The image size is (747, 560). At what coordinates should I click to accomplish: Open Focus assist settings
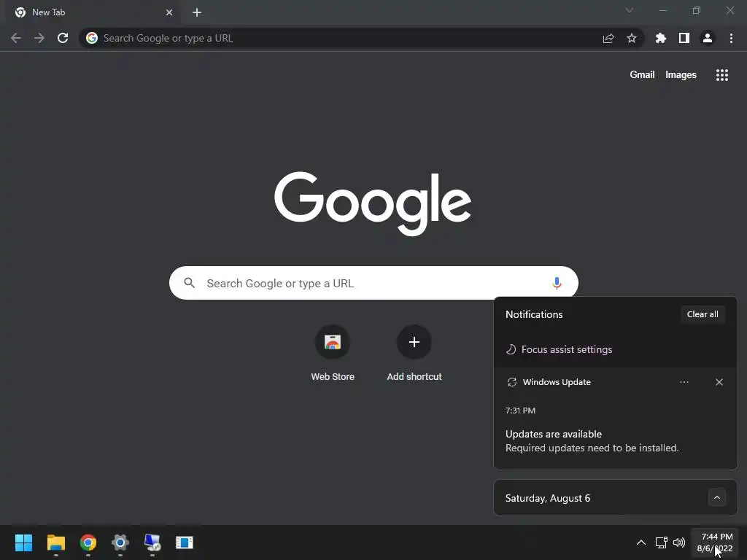(559, 349)
